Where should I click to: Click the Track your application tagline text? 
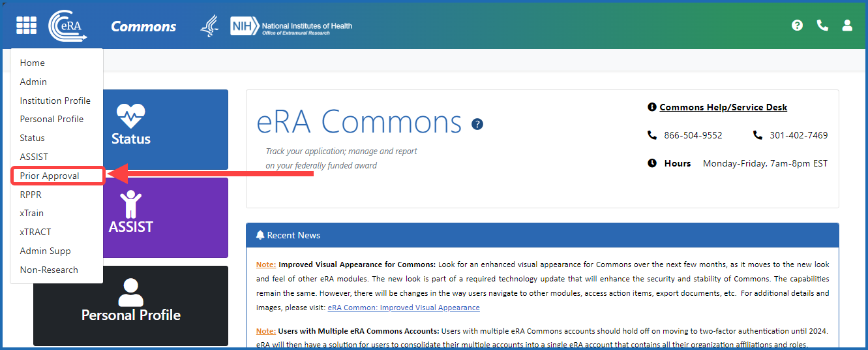tap(341, 158)
